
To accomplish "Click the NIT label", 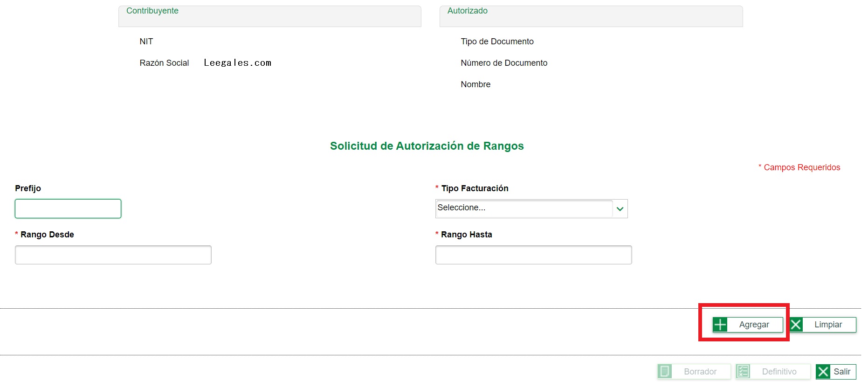I will pos(146,42).
